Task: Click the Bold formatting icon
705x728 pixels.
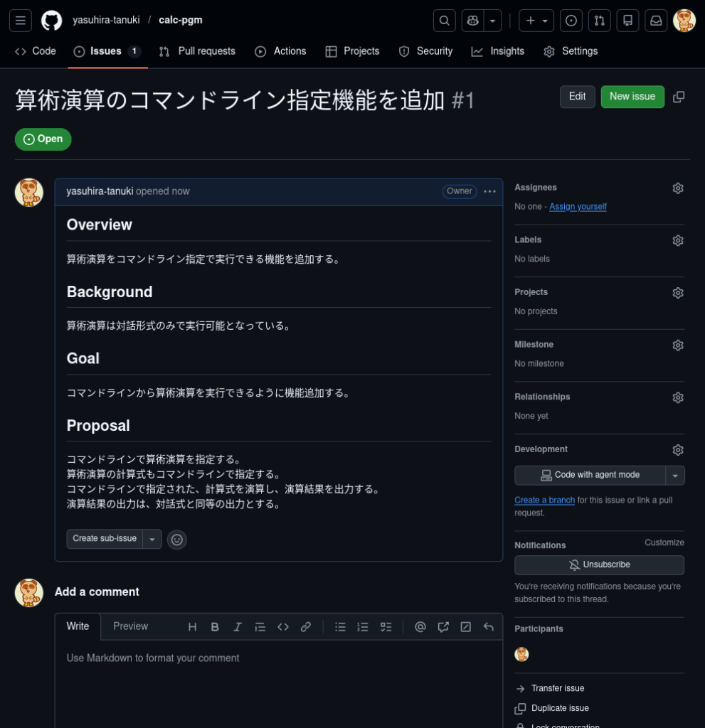Action: (x=215, y=627)
